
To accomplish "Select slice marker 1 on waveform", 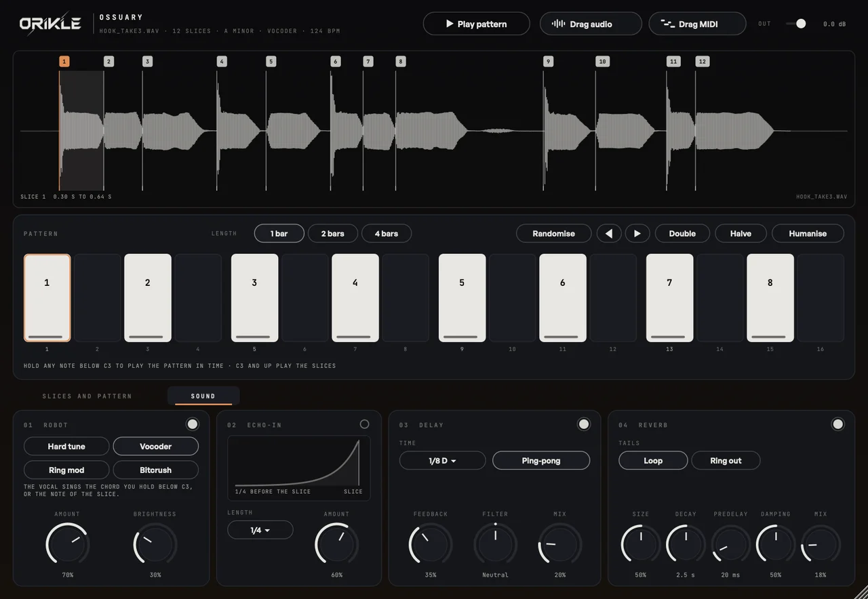I will coord(64,62).
